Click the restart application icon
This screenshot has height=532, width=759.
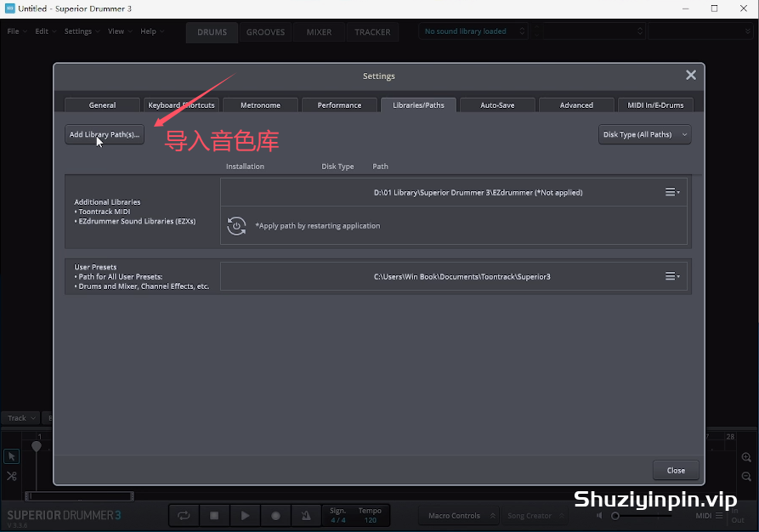(x=236, y=225)
